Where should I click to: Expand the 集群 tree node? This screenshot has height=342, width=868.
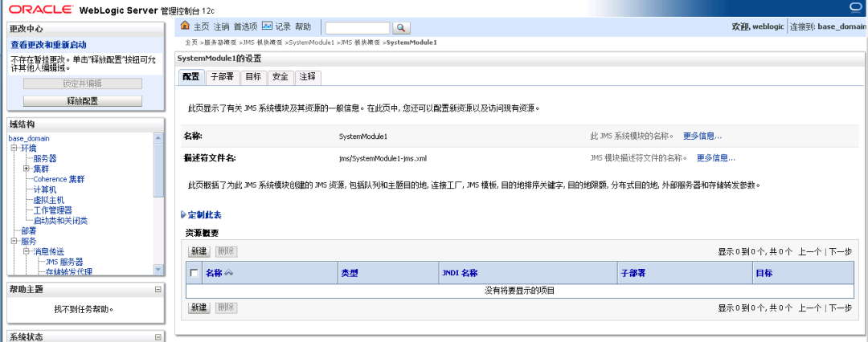pos(26,169)
